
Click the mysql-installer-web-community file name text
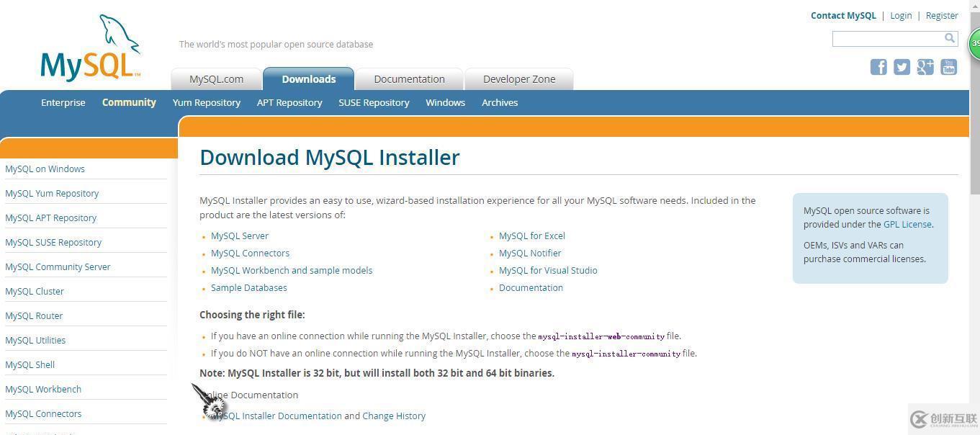click(x=601, y=336)
